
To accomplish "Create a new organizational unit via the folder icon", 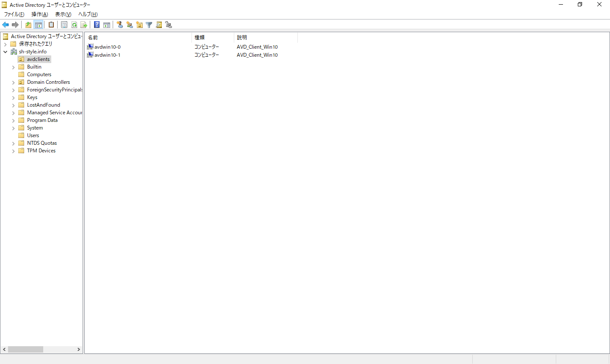I will tap(139, 25).
